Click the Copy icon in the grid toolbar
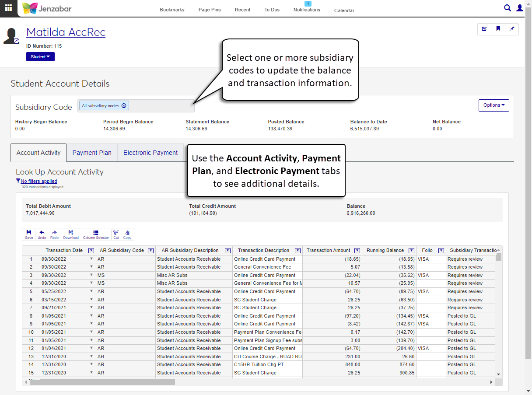Screen dimensions: 532x395 (x=127, y=234)
